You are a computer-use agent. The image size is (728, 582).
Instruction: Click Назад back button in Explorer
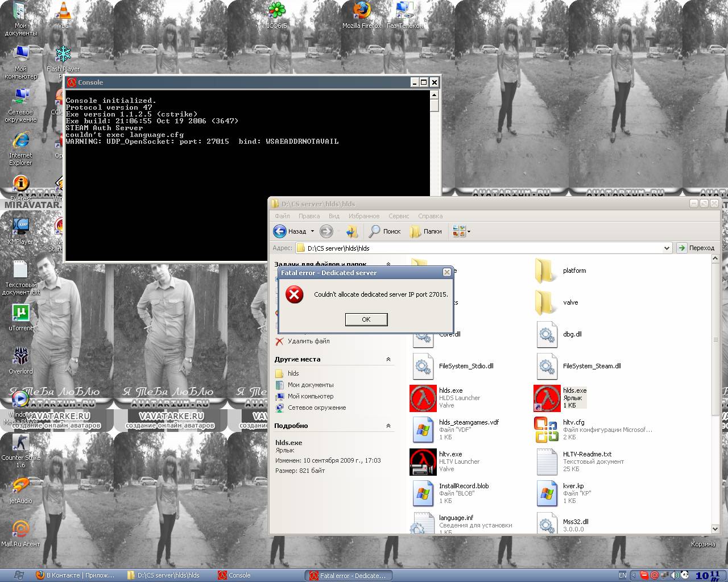point(290,231)
